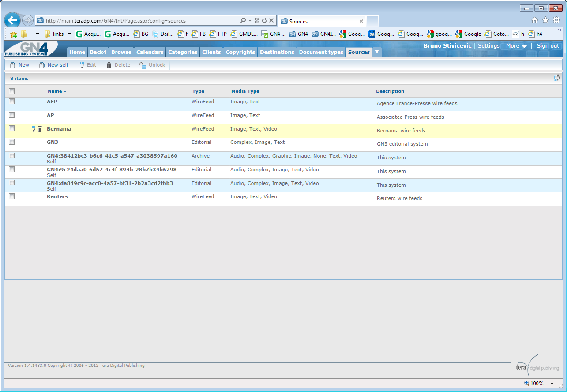Click the Unlock toolbar button
The width and height of the screenshot is (567, 392).
pos(152,65)
